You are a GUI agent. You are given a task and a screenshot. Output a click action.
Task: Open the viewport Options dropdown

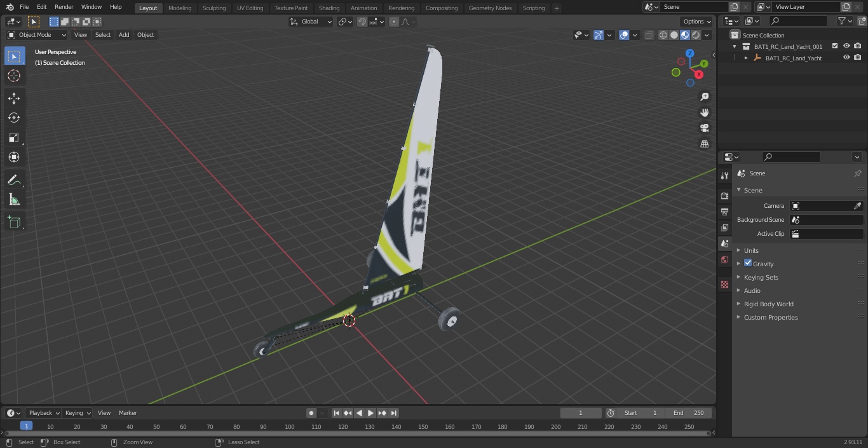coord(698,22)
